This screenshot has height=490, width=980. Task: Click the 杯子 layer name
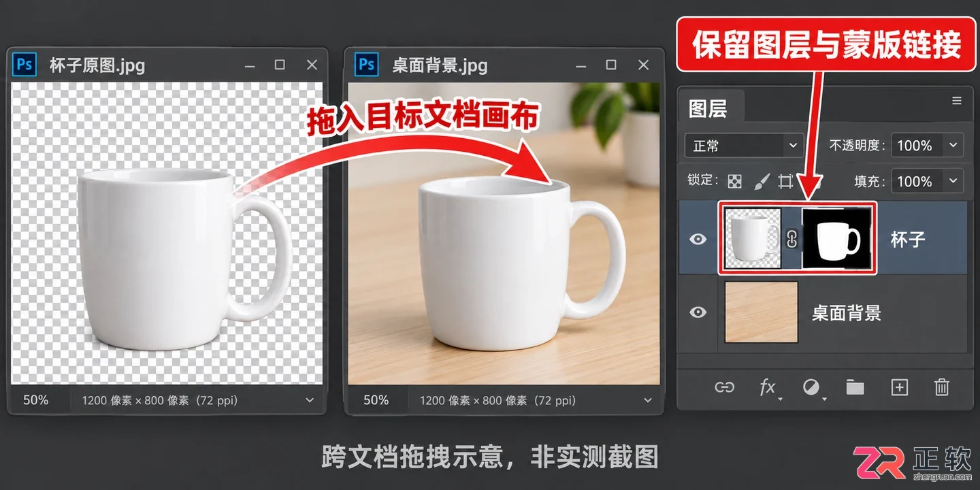(x=908, y=239)
